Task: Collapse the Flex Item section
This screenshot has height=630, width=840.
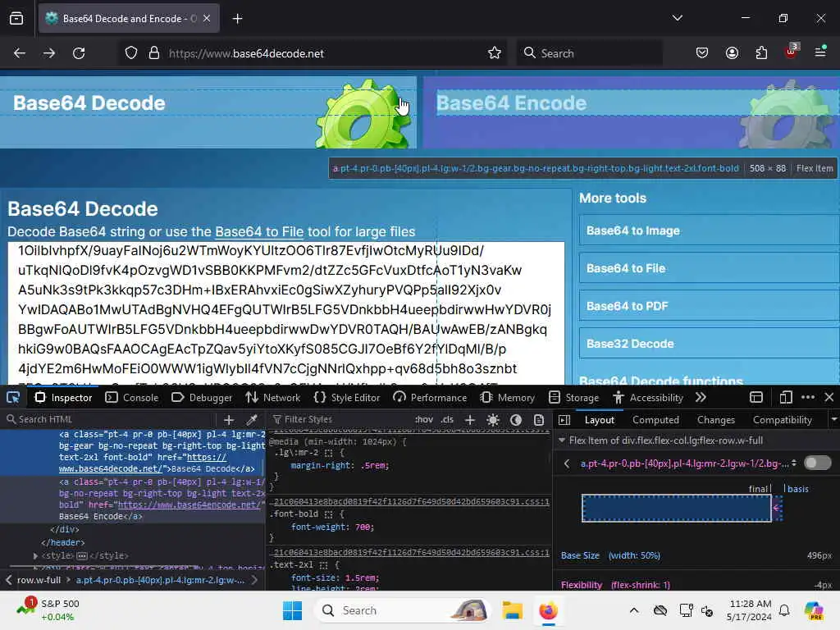Action: pos(562,441)
